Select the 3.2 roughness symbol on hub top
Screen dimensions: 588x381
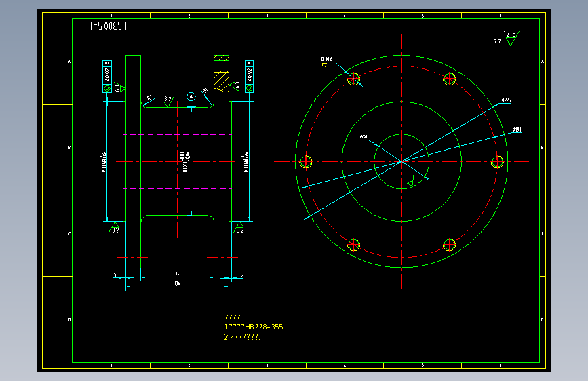(169, 101)
